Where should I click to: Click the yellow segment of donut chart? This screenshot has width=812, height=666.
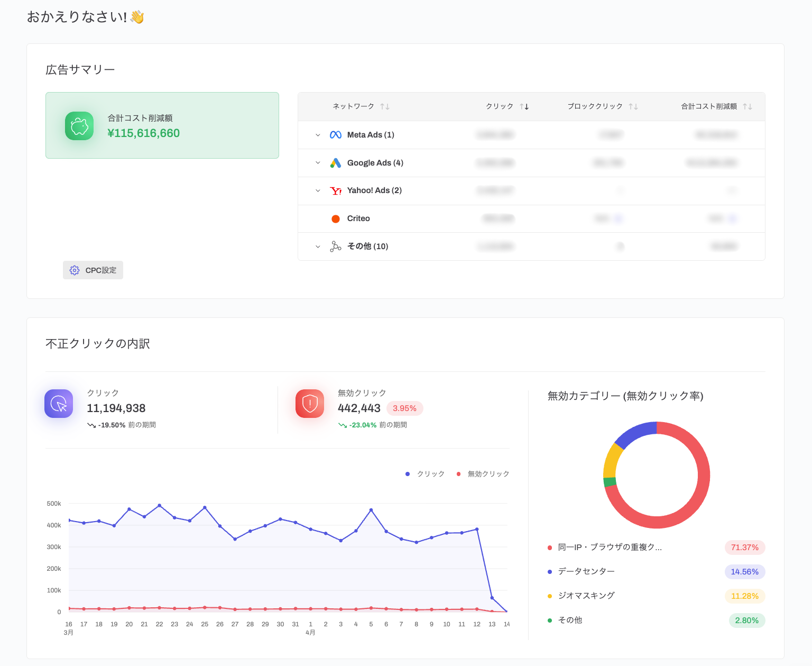click(612, 461)
